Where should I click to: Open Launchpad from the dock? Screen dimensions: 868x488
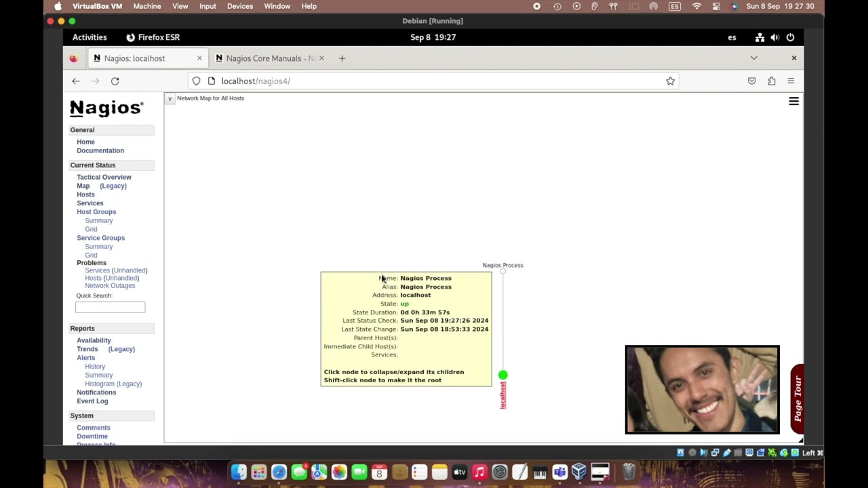(258, 472)
